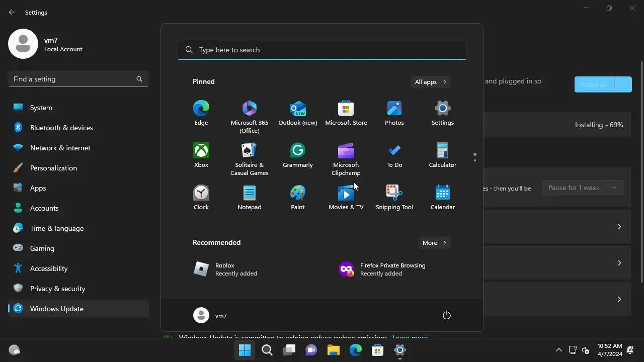
Task: Open Accessibility settings category
Action: click(78, 268)
